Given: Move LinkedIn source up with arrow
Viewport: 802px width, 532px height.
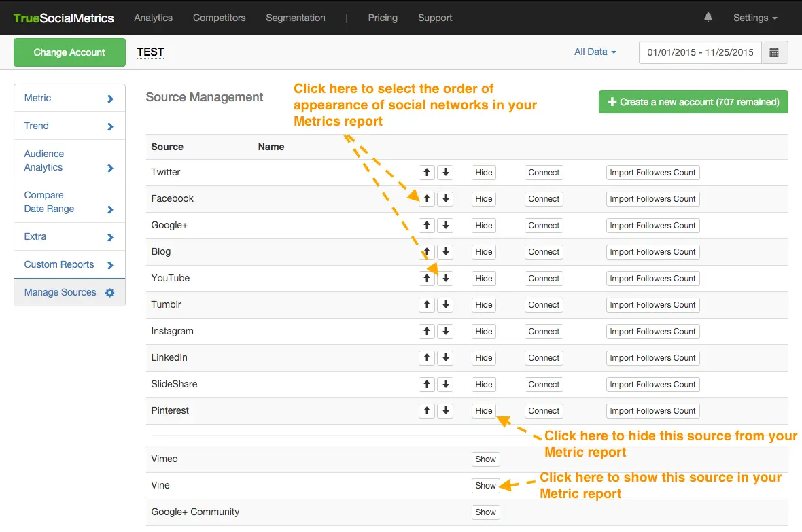Looking at the screenshot, I should [x=427, y=358].
